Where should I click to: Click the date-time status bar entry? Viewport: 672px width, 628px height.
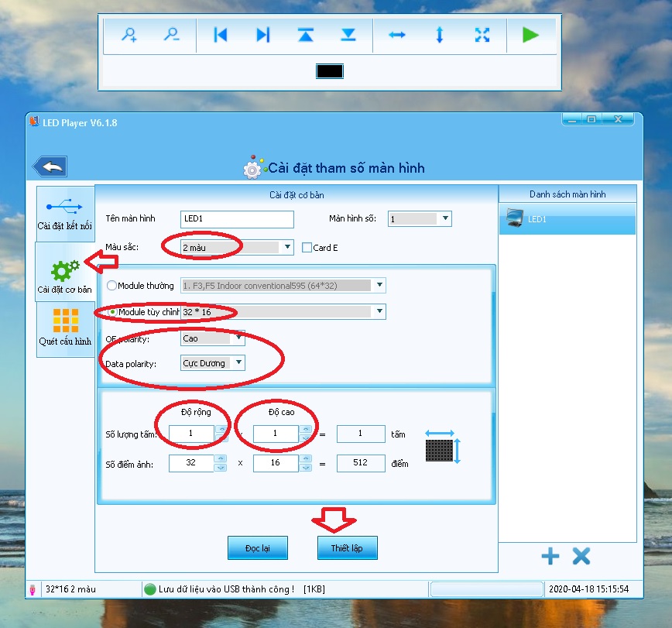(x=589, y=589)
